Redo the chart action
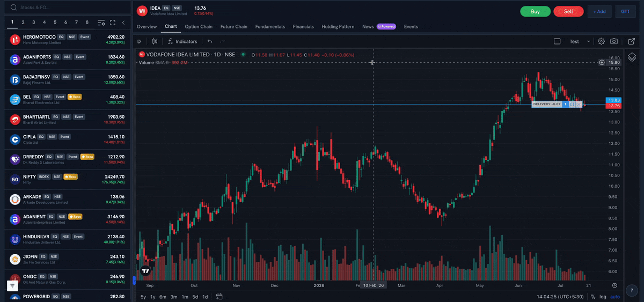644x302 pixels. [x=223, y=41]
